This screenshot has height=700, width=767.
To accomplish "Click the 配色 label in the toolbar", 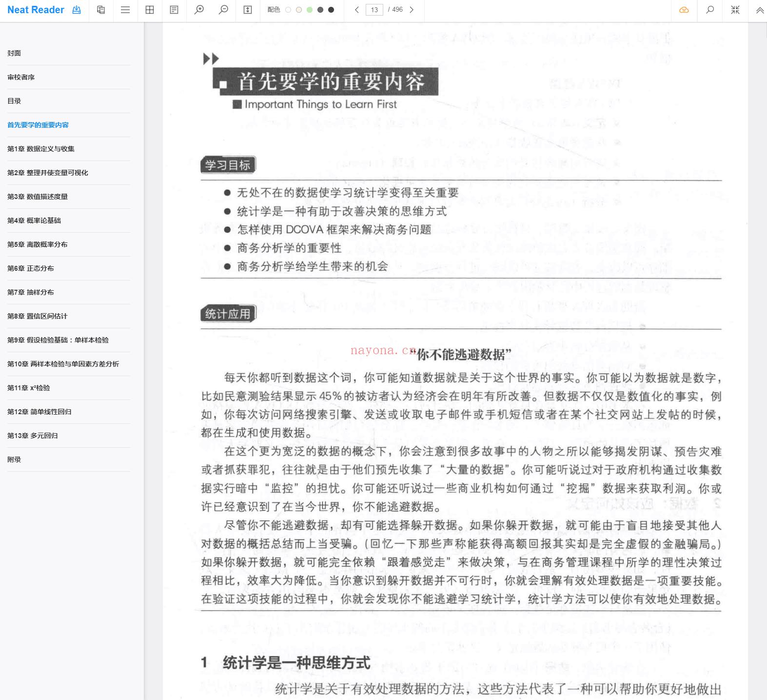I will [x=274, y=10].
